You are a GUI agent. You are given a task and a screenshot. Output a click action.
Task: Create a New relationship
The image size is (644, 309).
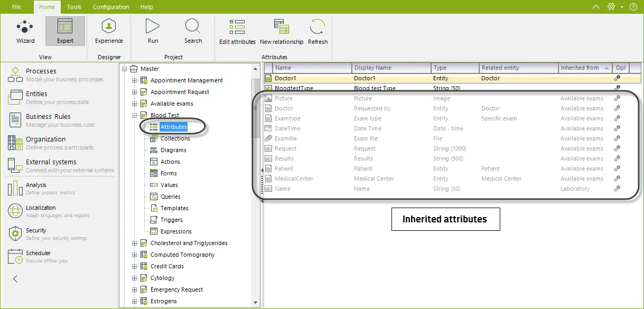click(282, 32)
